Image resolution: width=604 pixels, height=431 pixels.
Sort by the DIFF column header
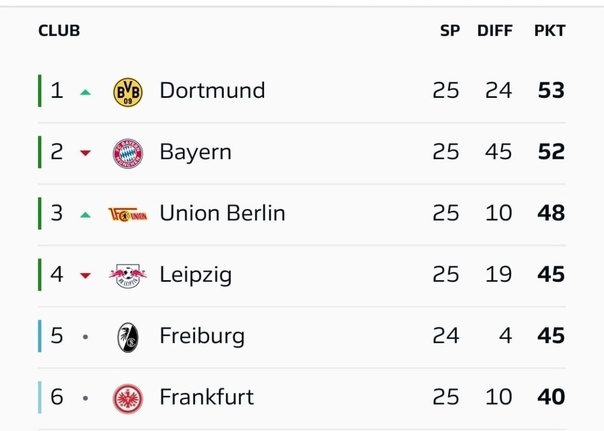494,31
